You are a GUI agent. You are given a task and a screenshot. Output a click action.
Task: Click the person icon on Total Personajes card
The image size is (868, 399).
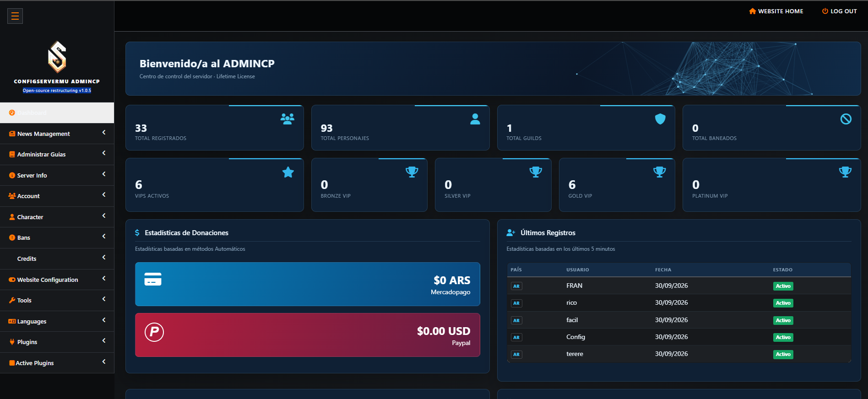pos(475,119)
